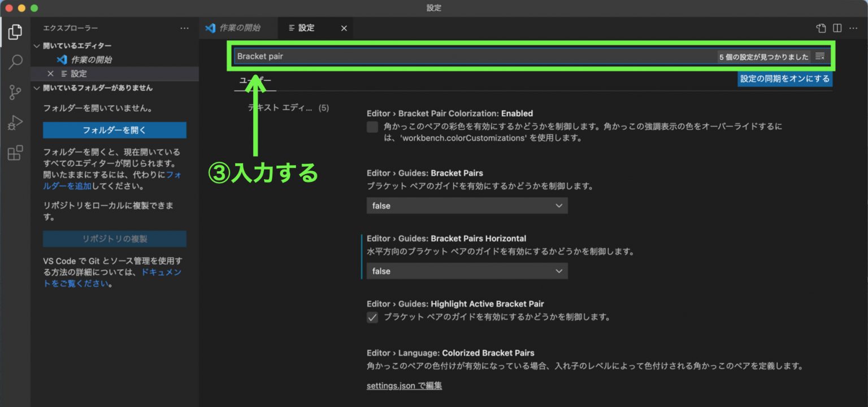Uncheck Highlight Active Bracket Pair
The width and height of the screenshot is (868, 407).
(x=372, y=317)
